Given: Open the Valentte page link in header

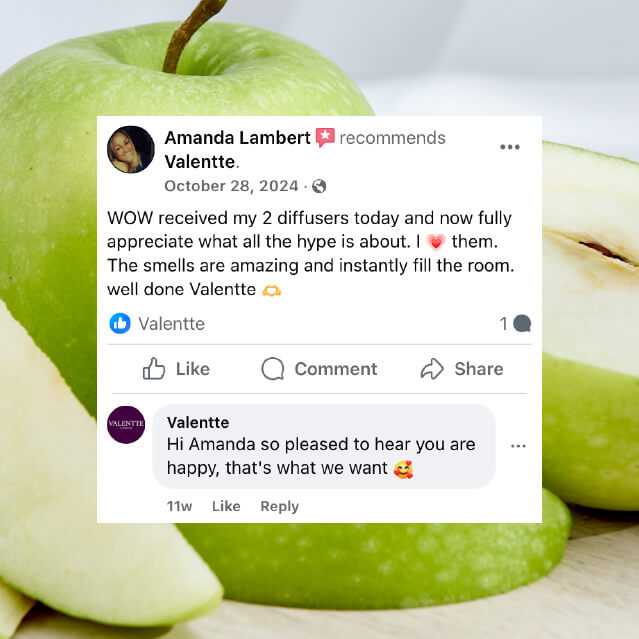Looking at the screenshot, I should pos(200,162).
